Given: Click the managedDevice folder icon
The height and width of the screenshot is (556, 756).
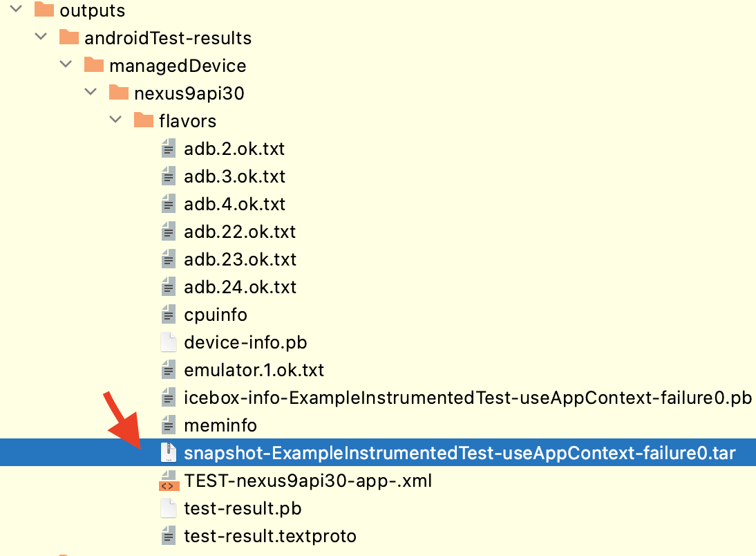Looking at the screenshot, I should pyautogui.click(x=94, y=64).
